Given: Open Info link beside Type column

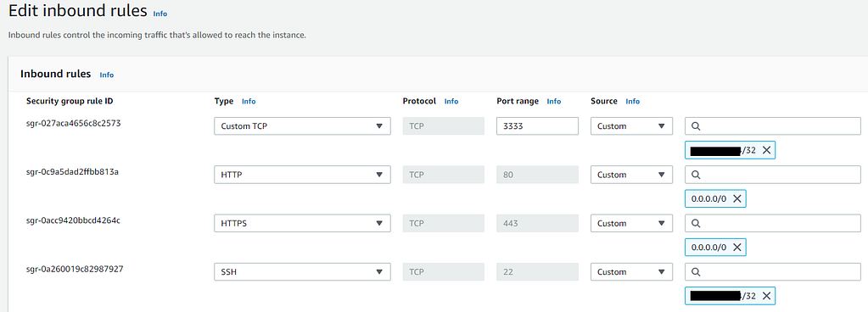Looking at the screenshot, I should point(249,101).
